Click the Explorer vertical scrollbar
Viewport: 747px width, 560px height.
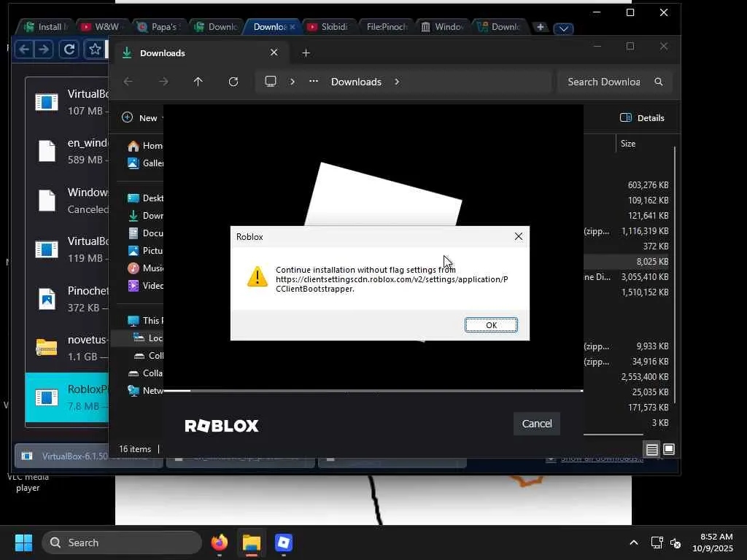coord(675,276)
